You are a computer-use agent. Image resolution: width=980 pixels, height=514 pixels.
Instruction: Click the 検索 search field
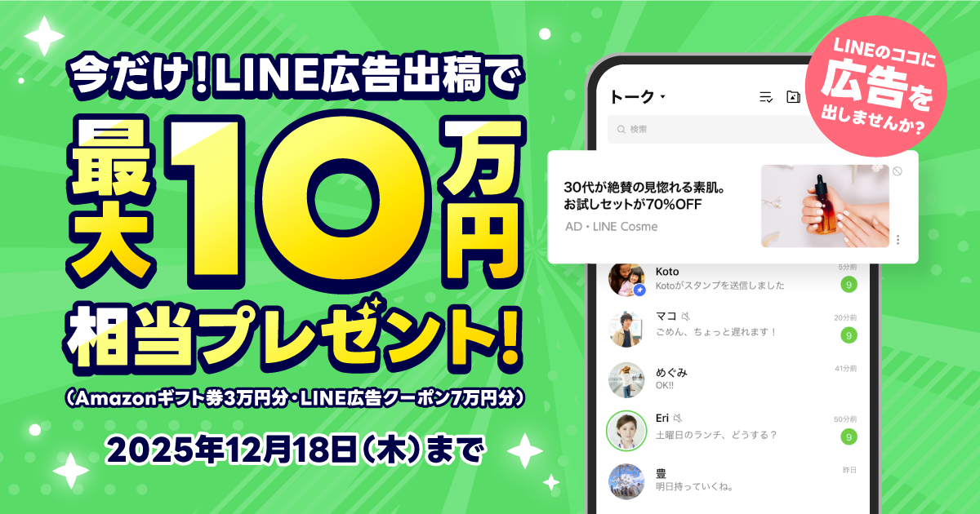point(719,130)
